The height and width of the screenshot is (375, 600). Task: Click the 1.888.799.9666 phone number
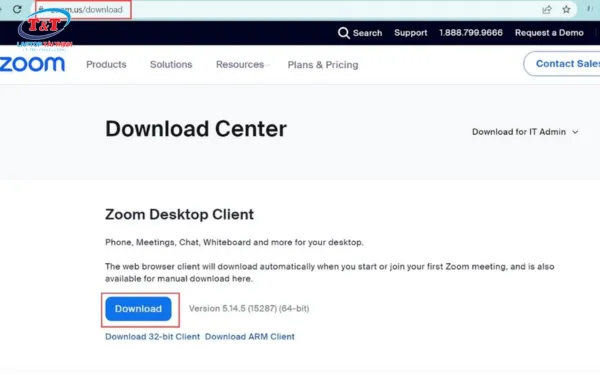[x=471, y=33]
